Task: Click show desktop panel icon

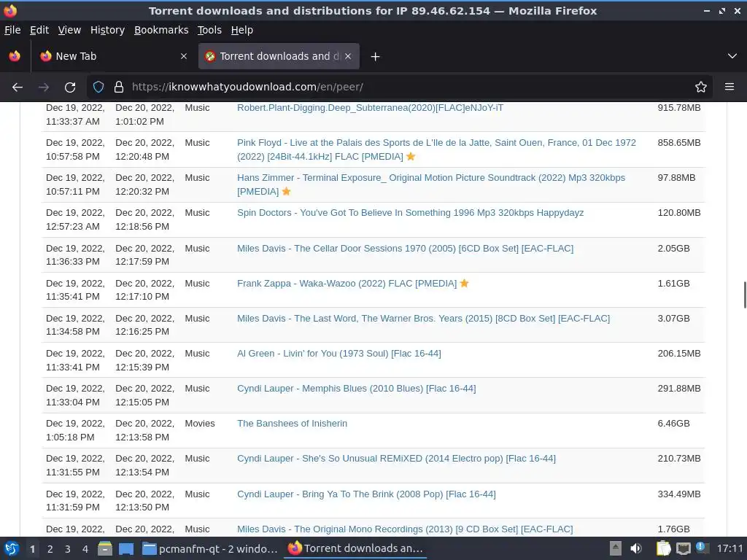Action: [126, 548]
